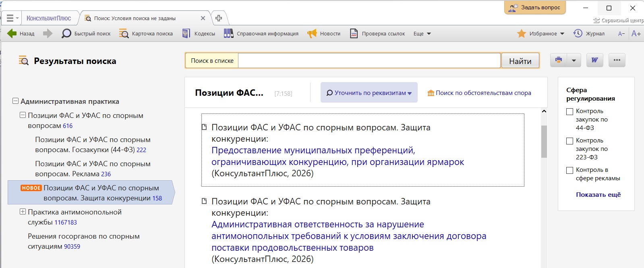Screen dimensions: 644x268
Task: Increase font size with A+
Action: click(x=636, y=33)
